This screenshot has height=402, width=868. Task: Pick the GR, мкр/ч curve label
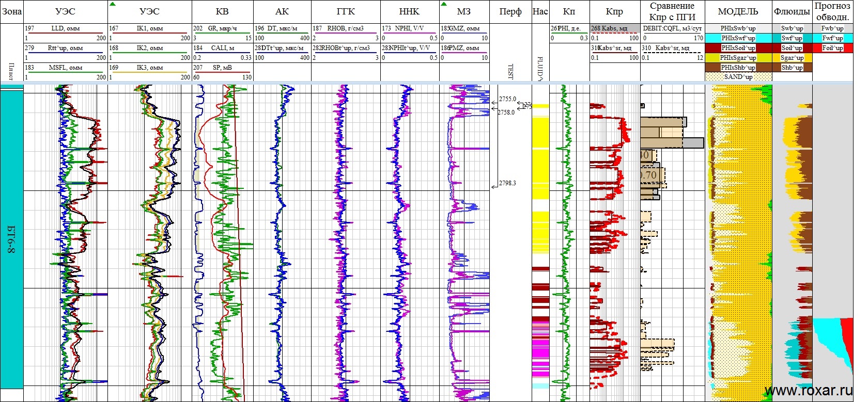tap(223, 28)
